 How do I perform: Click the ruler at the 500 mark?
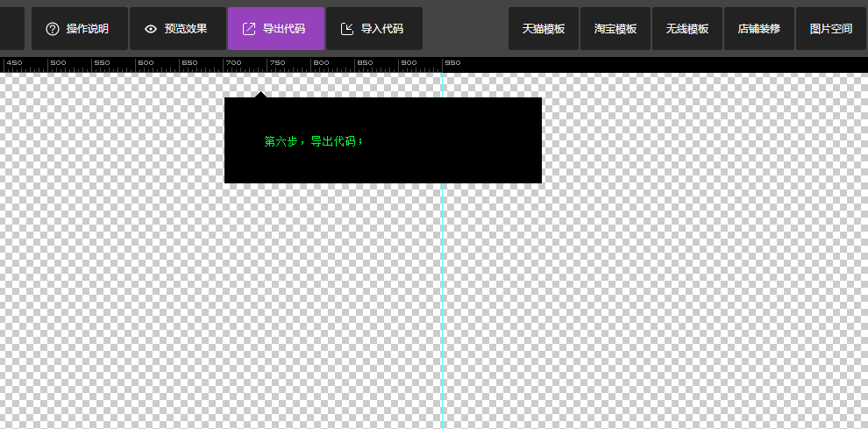(58, 63)
